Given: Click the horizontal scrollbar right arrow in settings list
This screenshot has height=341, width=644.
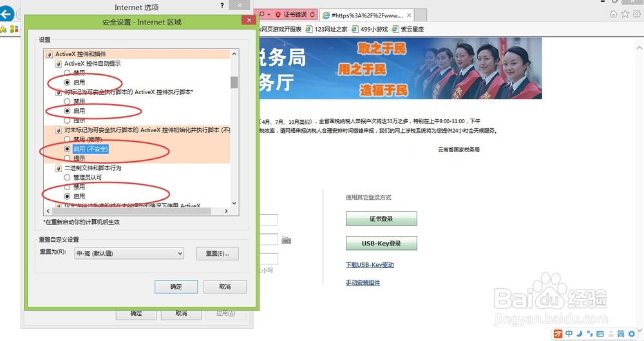Looking at the screenshot, I should point(226,211).
